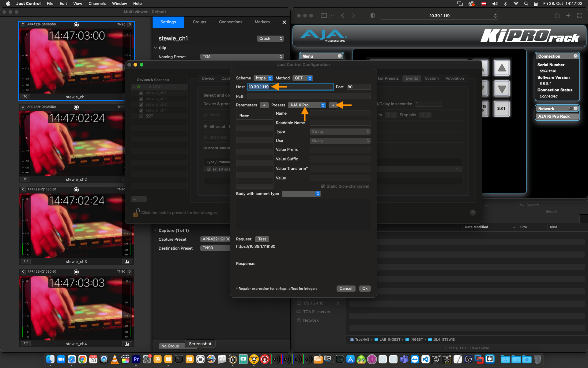Click the Cancel button
The height and width of the screenshot is (368, 588).
pyautogui.click(x=346, y=289)
